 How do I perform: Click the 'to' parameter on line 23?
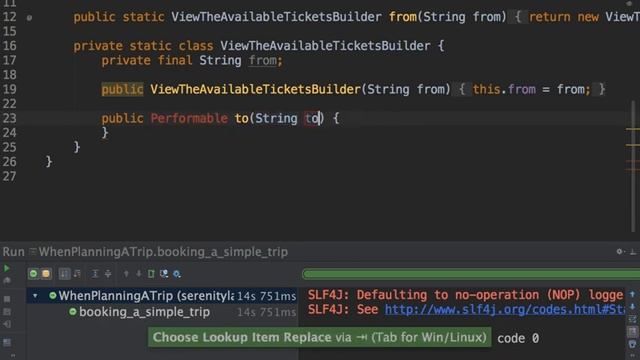[x=313, y=118]
